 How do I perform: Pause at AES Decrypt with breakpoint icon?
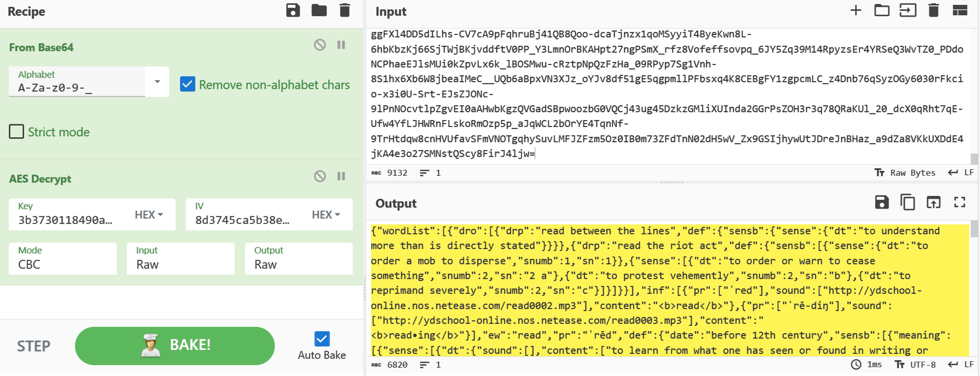coord(341,176)
